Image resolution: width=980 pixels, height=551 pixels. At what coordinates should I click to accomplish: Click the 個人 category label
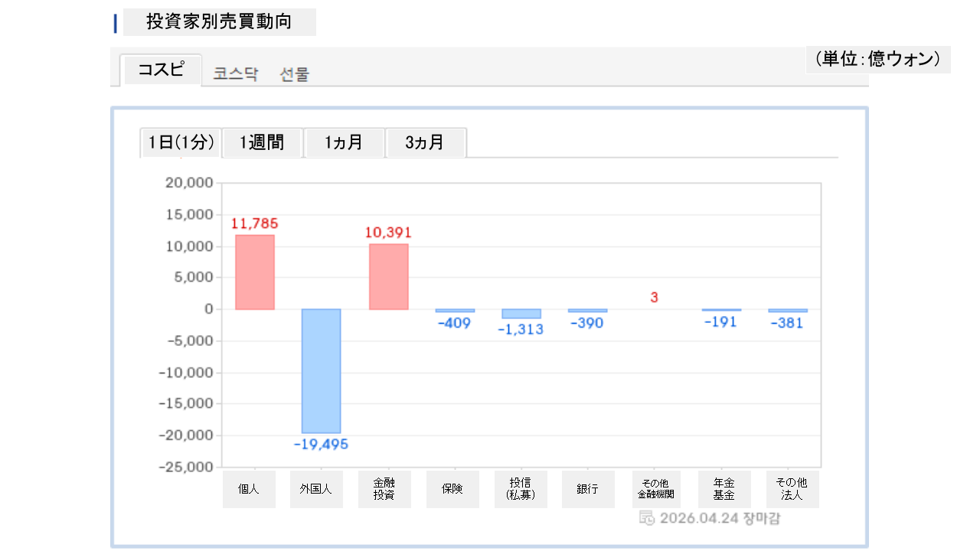pos(249,489)
